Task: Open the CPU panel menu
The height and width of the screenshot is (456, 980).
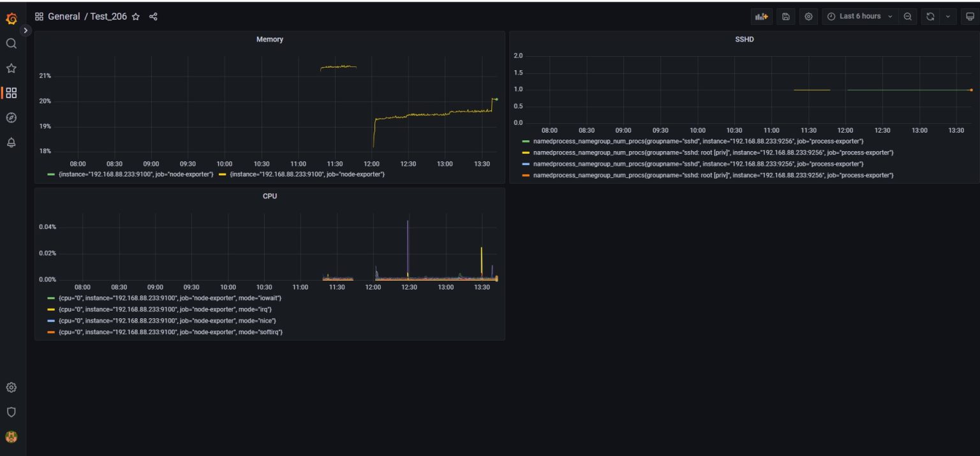Action: [x=270, y=196]
